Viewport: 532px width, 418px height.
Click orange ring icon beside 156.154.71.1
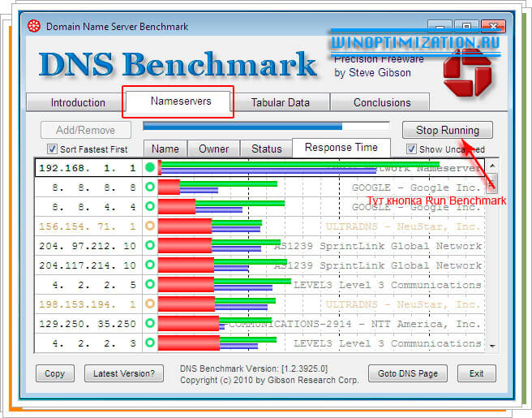coord(149,226)
